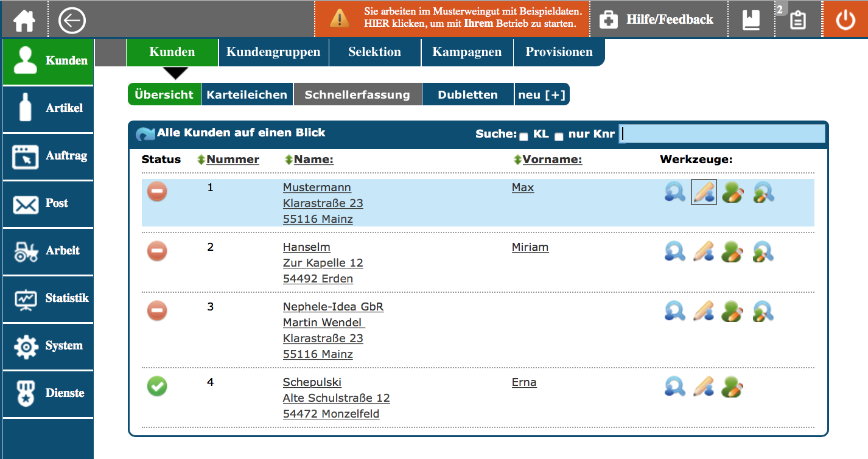Screen dimensions: 868x459
Task: Sort customer list by Name column
Action: pos(313,159)
